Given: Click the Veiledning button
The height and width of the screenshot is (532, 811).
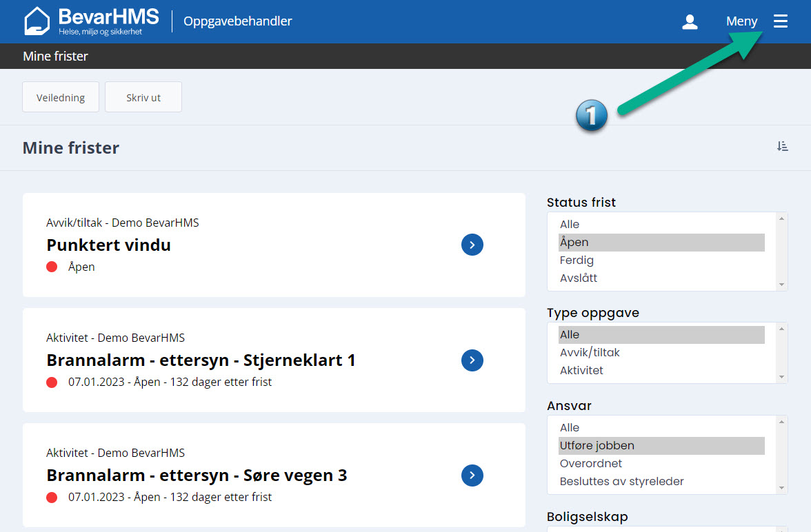Looking at the screenshot, I should coord(61,97).
